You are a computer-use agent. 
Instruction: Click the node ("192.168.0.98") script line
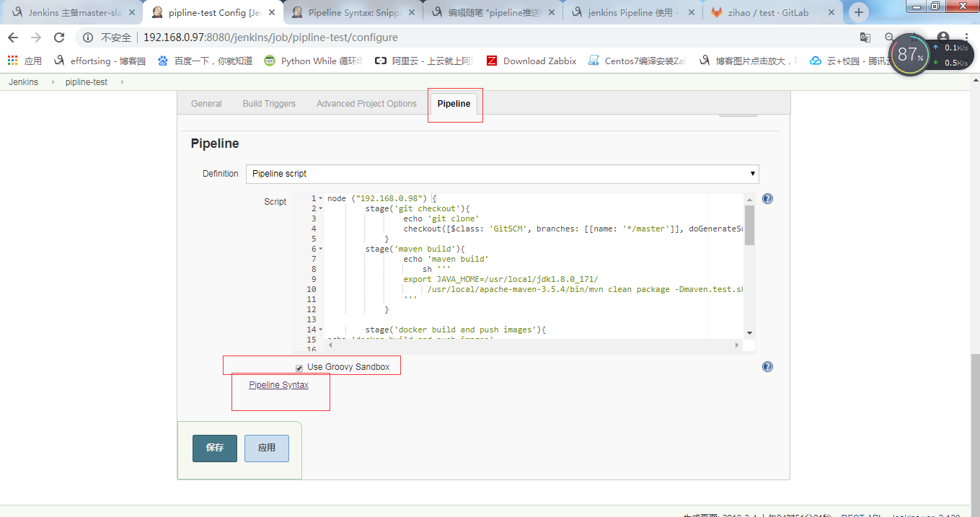(381, 198)
